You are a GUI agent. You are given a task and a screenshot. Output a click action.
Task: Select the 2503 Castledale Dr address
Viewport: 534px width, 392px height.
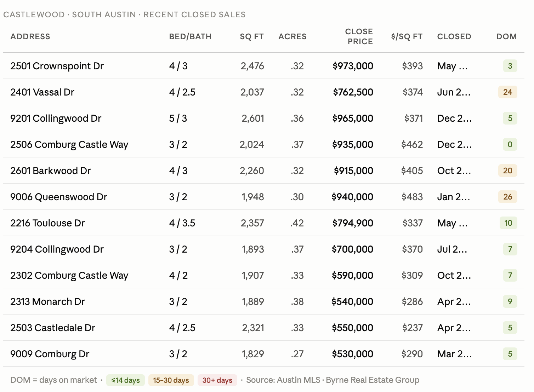pyautogui.click(x=52, y=328)
